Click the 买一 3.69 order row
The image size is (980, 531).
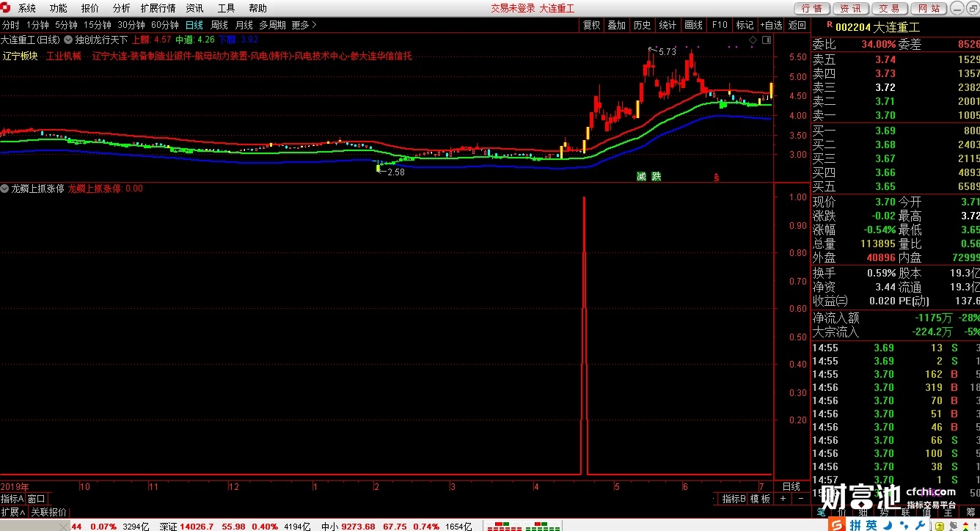coord(896,131)
